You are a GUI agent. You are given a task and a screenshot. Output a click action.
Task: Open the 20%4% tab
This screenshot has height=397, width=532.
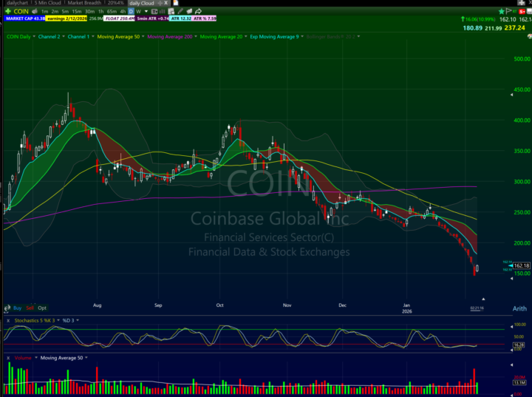coord(116,3)
